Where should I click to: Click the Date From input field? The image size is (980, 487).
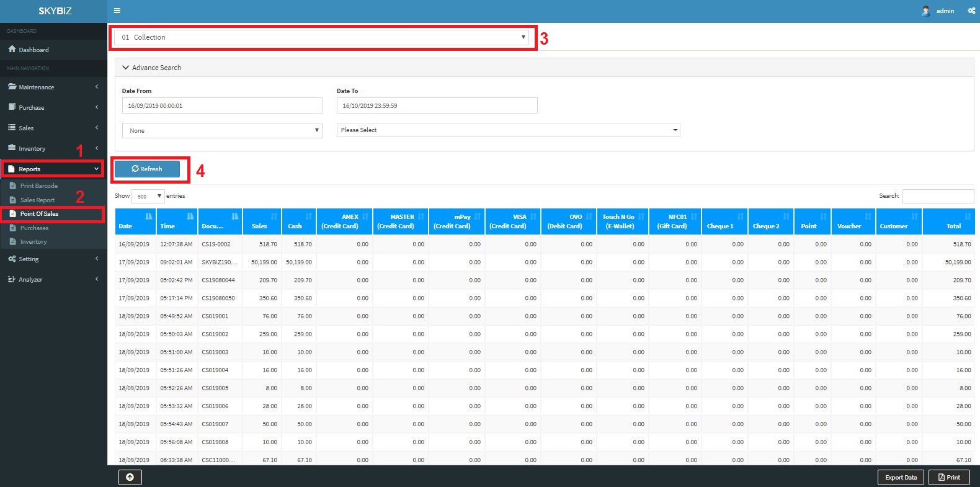click(222, 106)
